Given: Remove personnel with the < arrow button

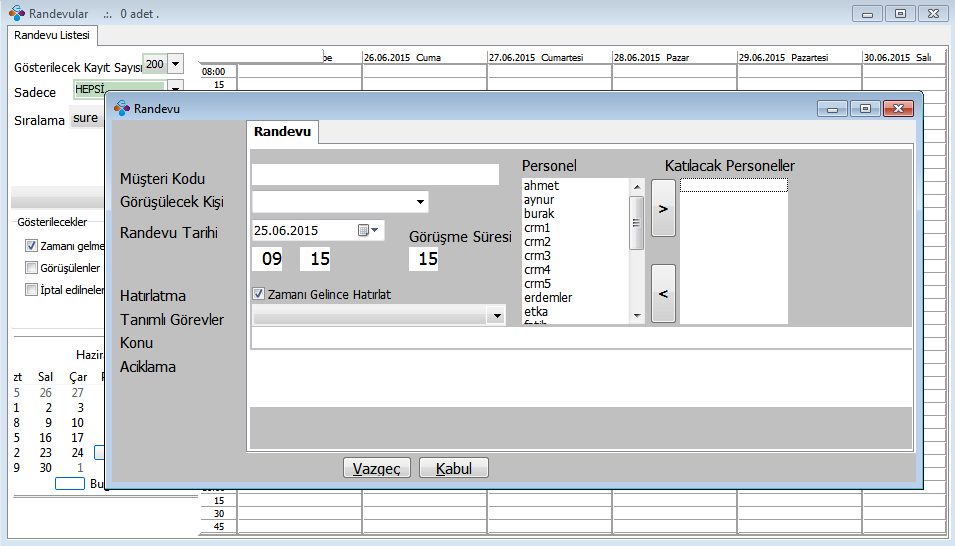Looking at the screenshot, I should tap(663, 293).
